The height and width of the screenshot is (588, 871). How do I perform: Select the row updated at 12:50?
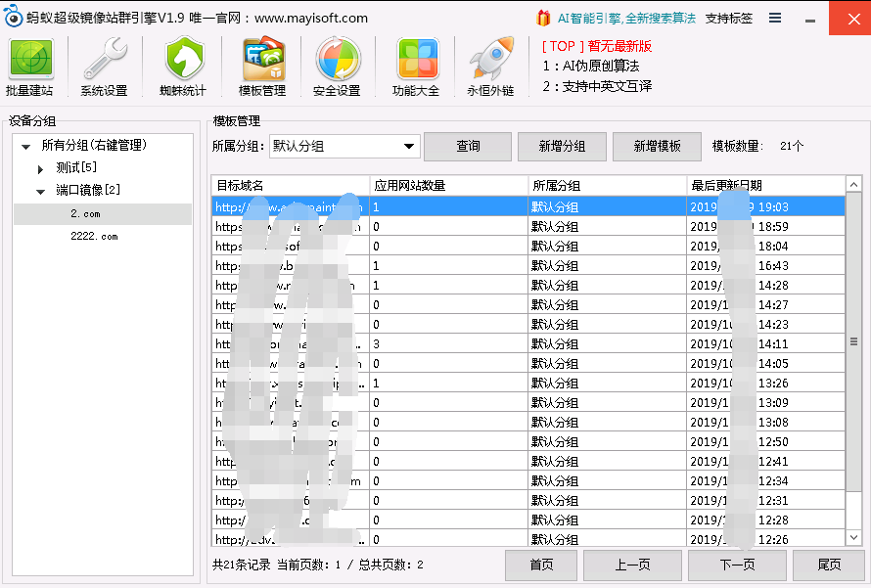tap(528, 442)
